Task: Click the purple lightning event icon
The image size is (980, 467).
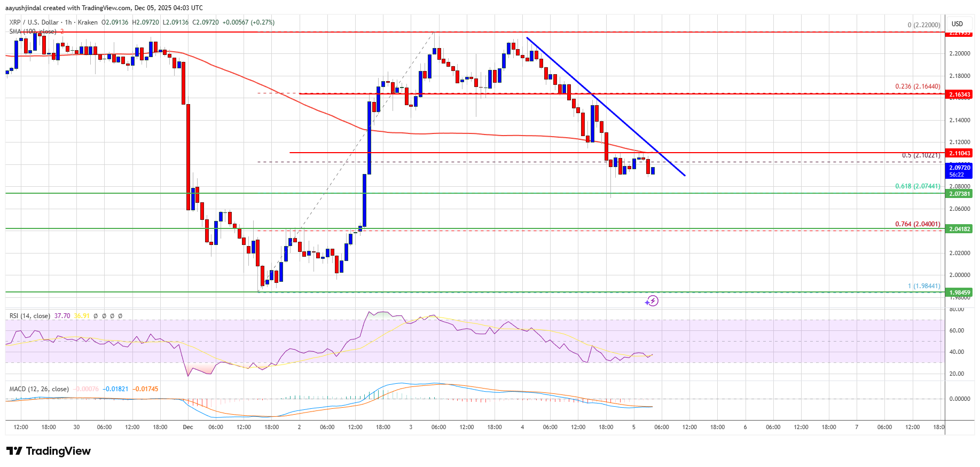Action: 652,301
